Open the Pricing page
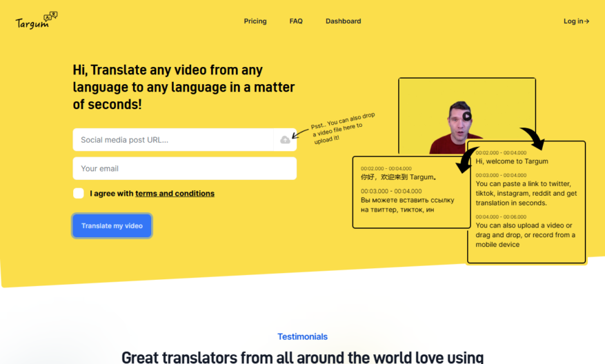605x364 pixels. [x=255, y=21]
